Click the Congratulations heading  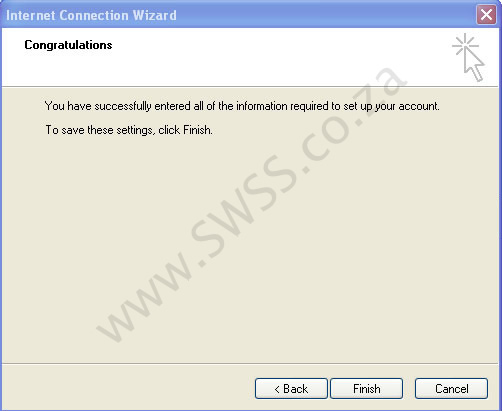68,45
